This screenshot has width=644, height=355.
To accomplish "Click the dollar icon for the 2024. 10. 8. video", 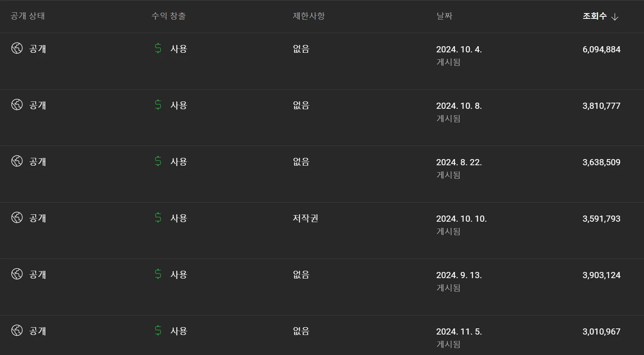I will 158,105.
